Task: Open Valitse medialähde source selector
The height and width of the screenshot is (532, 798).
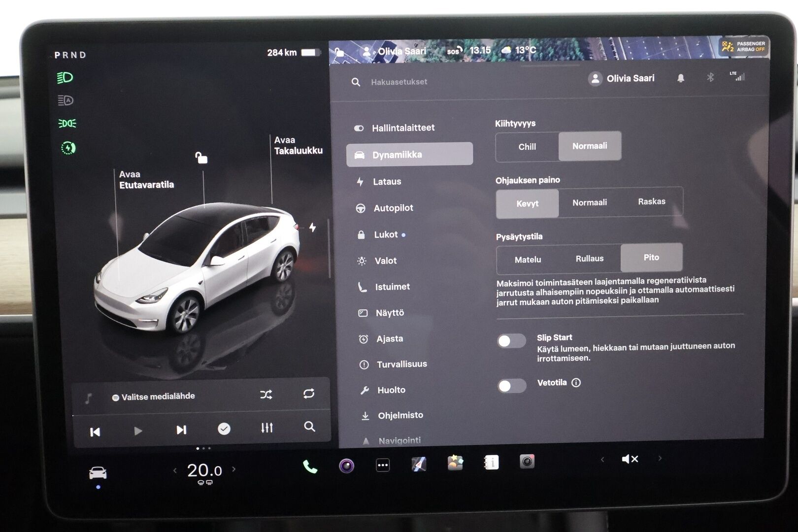Action: click(154, 396)
